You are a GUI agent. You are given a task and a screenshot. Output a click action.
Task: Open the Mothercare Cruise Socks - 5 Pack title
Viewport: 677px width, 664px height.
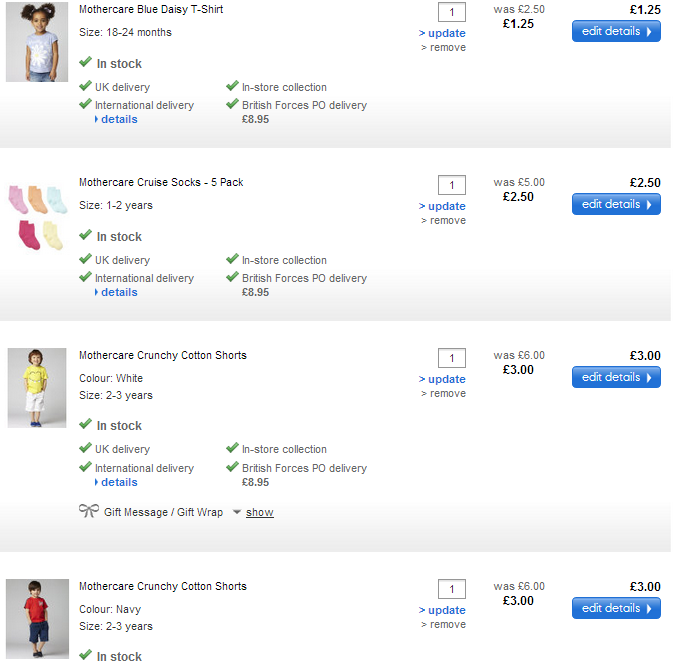coord(161,182)
